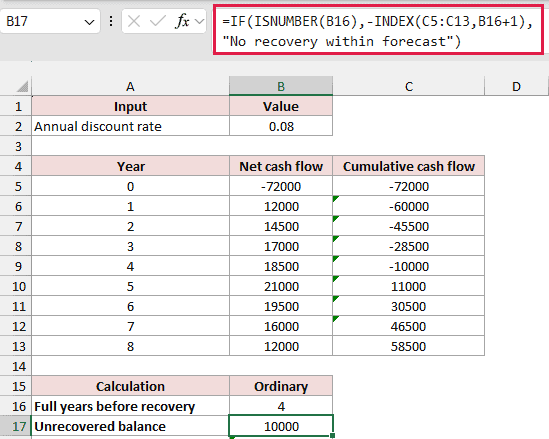Click cumulative cell 30500
This screenshot has width=549, height=439.
(x=409, y=306)
